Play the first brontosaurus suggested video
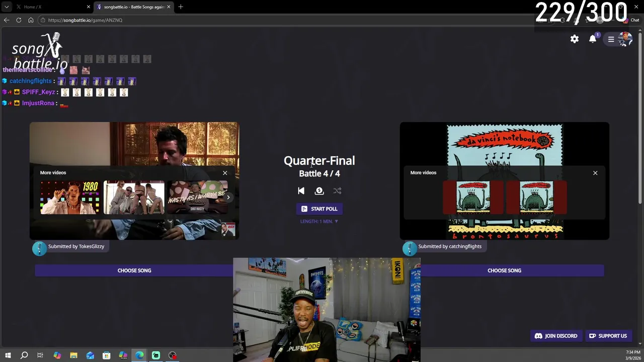The width and height of the screenshot is (644, 362). pos(473,198)
